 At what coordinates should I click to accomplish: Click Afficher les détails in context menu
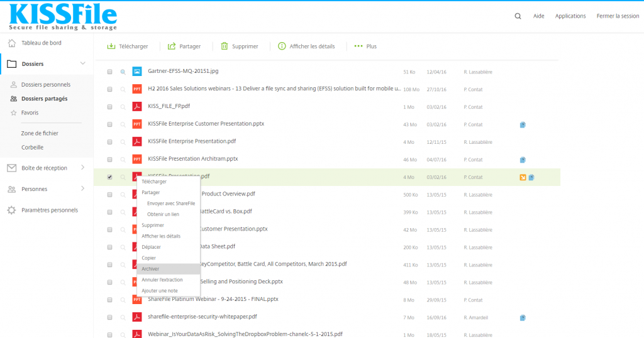point(161,236)
